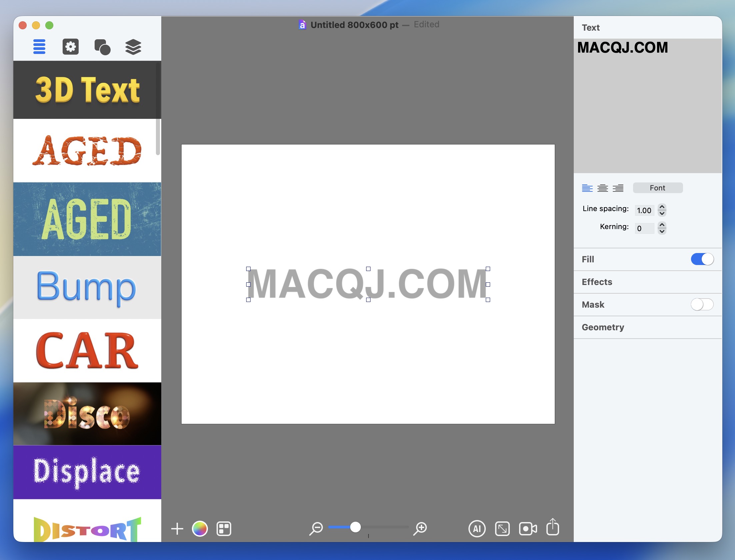Image resolution: width=735 pixels, height=560 pixels.
Task: Click the video camera record icon
Action: pos(527,529)
